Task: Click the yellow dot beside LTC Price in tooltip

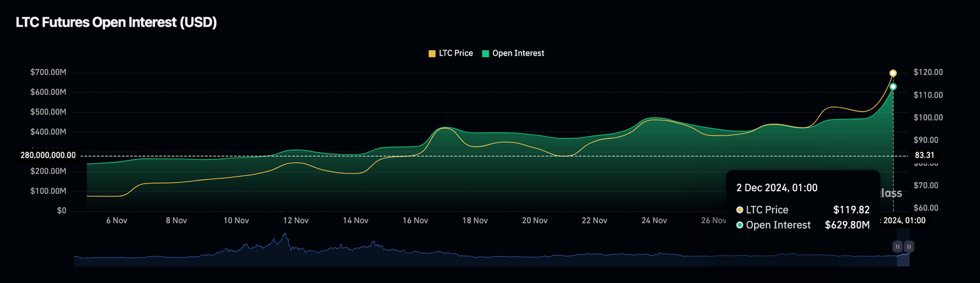Action: [x=739, y=210]
